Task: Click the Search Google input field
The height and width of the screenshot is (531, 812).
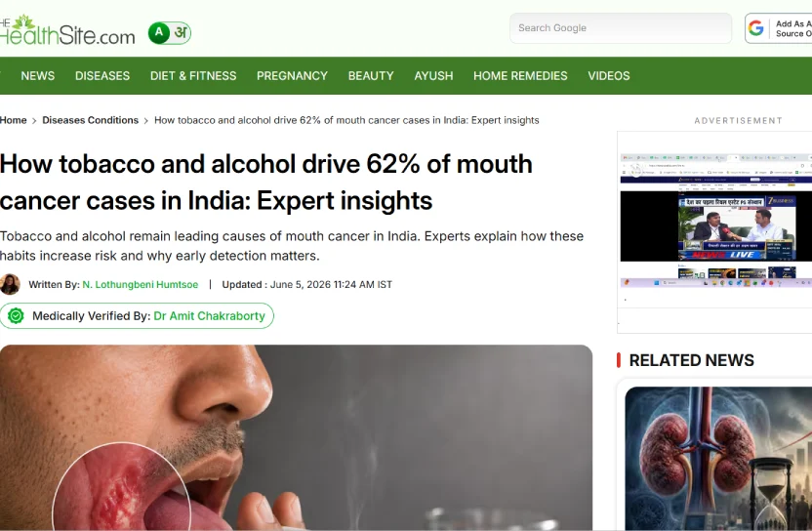Action: pyautogui.click(x=621, y=28)
